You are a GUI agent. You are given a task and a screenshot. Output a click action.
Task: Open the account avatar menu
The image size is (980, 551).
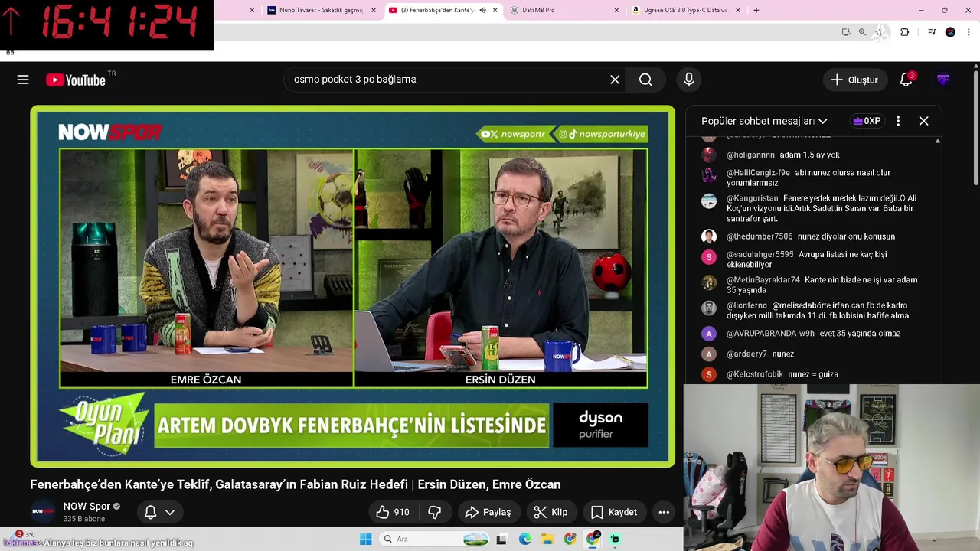click(x=943, y=80)
